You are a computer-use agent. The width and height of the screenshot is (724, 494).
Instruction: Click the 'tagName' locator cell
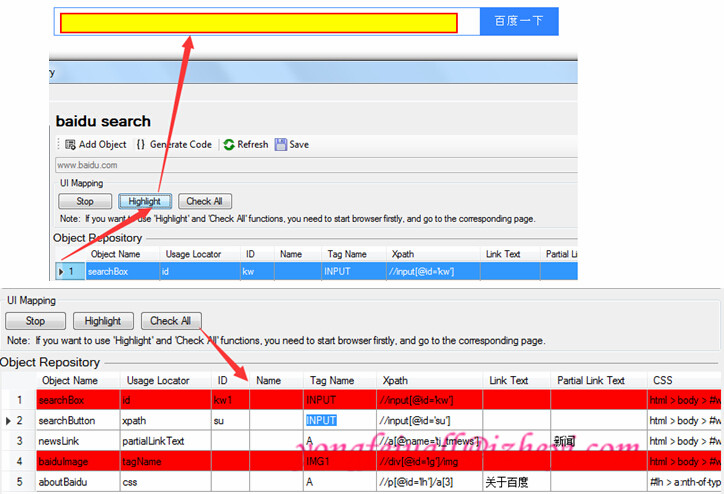[x=165, y=461]
